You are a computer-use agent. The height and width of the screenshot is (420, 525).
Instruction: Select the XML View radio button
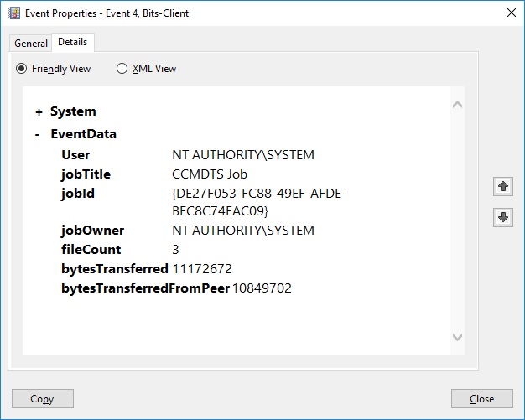[x=122, y=69]
